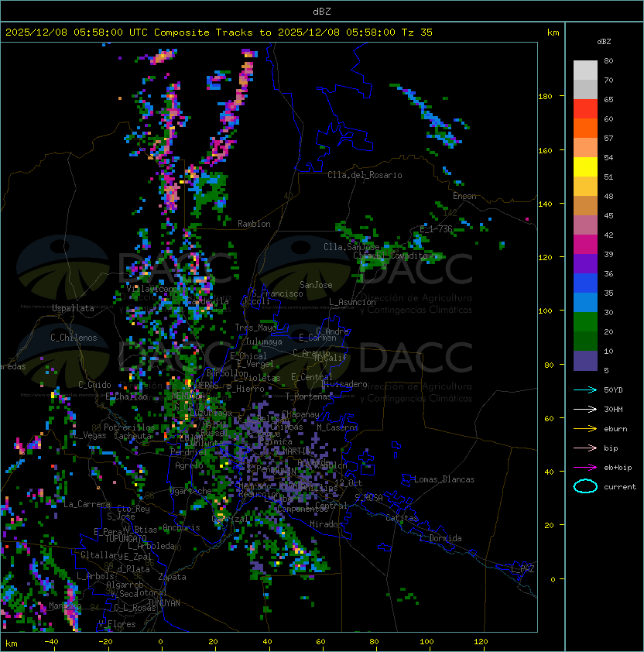Pick the bright yellow swatch in dBZ scale

point(585,167)
